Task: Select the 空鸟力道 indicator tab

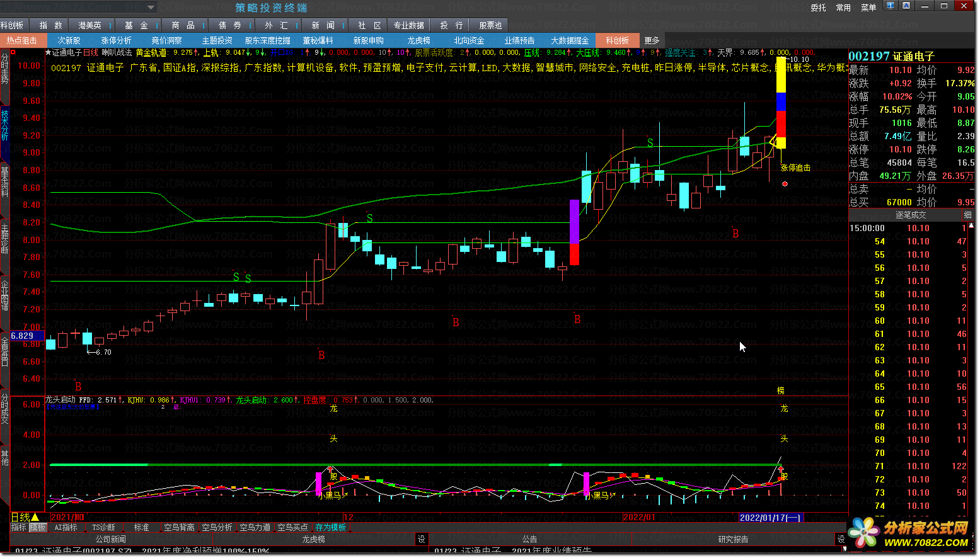Action: coord(255,527)
